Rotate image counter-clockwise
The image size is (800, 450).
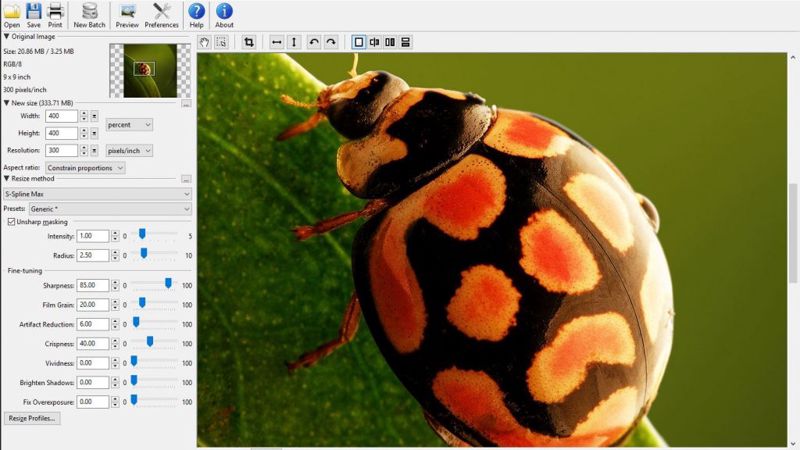tap(314, 42)
